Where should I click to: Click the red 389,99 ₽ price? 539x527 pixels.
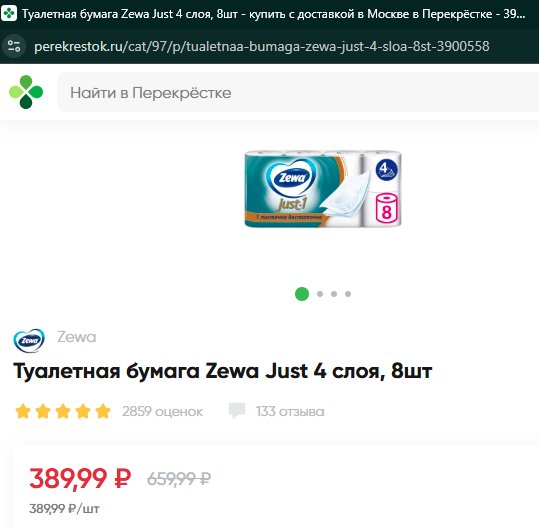click(80, 478)
